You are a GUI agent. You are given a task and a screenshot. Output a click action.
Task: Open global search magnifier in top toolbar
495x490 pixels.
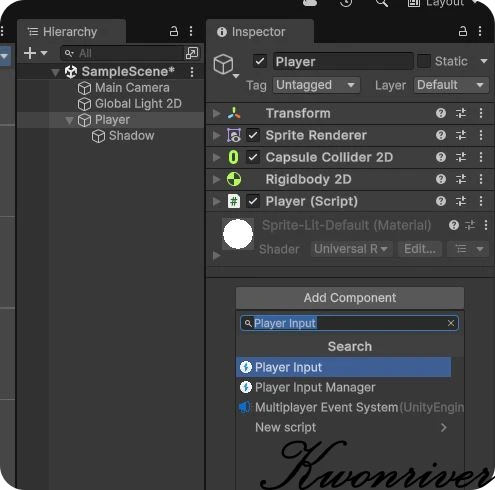click(x=382, y=3)
